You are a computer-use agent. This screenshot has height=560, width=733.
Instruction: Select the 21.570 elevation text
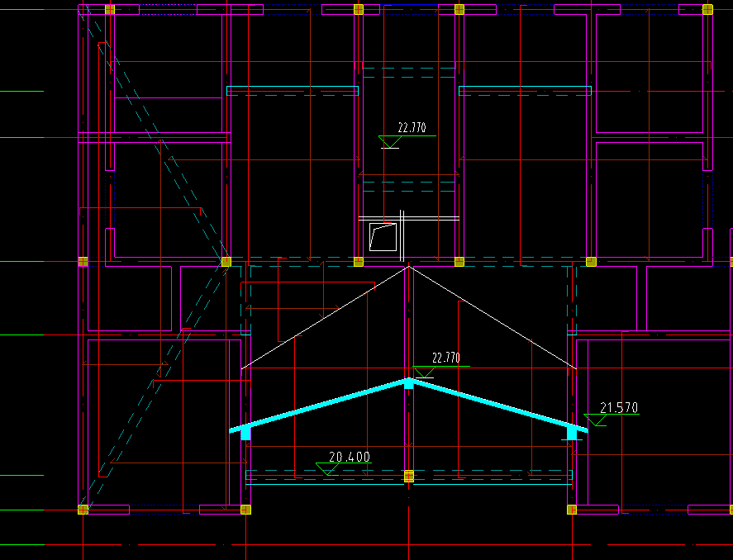pos(619,408)
